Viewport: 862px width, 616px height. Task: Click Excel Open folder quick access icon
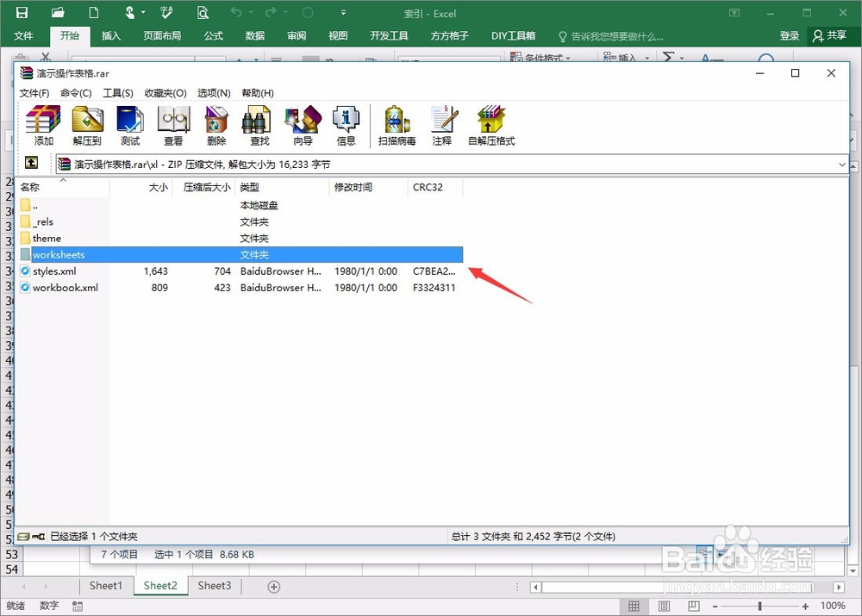57,13
